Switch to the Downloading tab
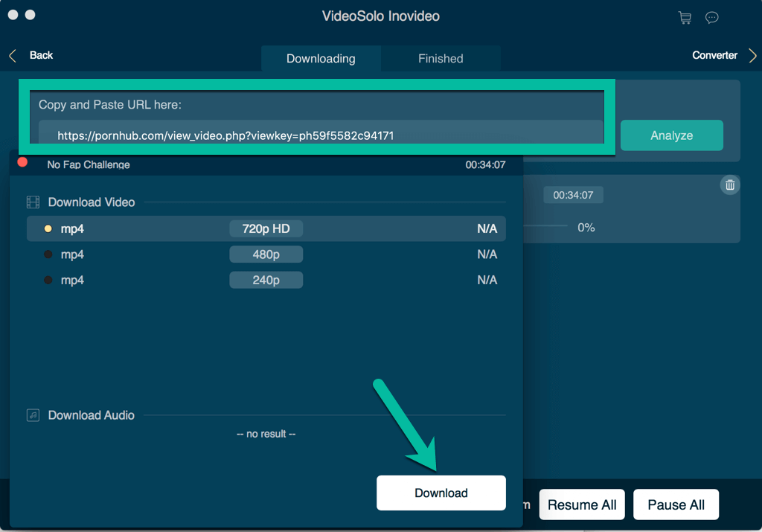 point(321,59)
